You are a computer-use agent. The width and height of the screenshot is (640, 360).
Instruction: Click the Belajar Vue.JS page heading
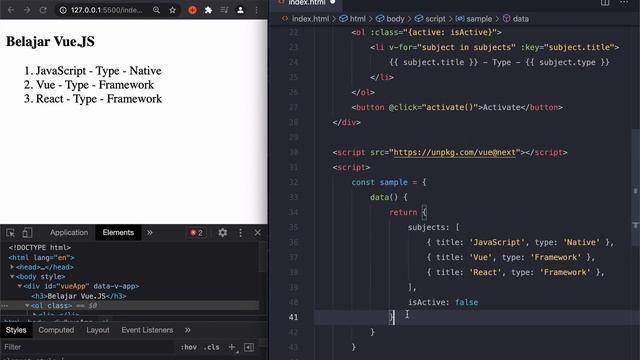pyautogui.click(x=50, y=41)
